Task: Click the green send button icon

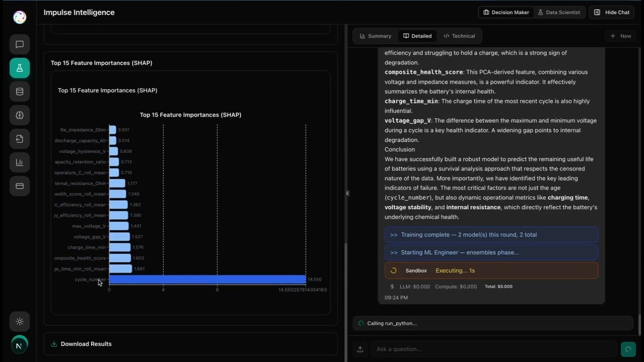Action: (x=628, y=349)
